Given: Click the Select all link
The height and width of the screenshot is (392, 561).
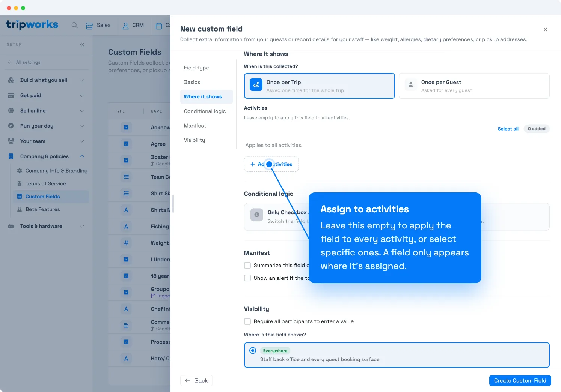Looking at the screenshot, I should 508,129.
